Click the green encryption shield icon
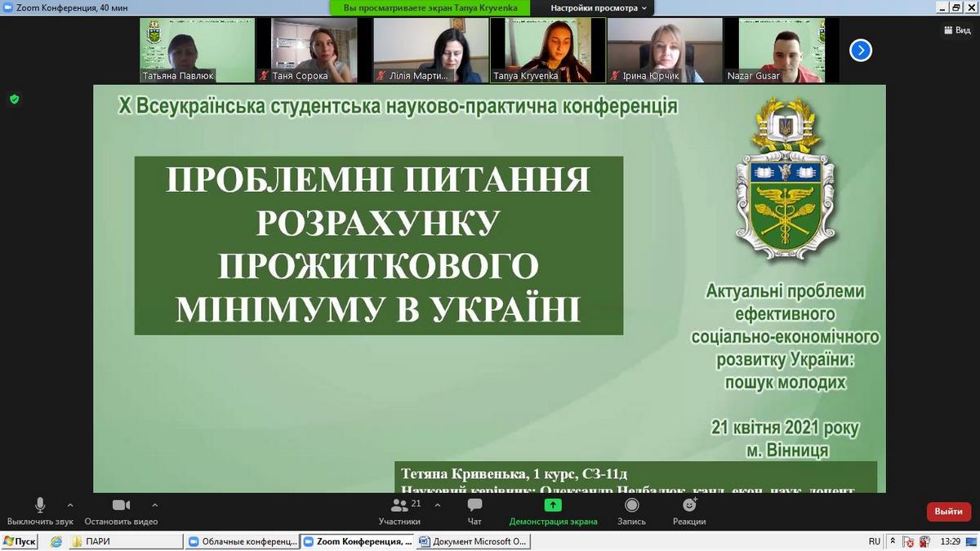The width and height of the screenshot is (980, 551). pos(14,99)
